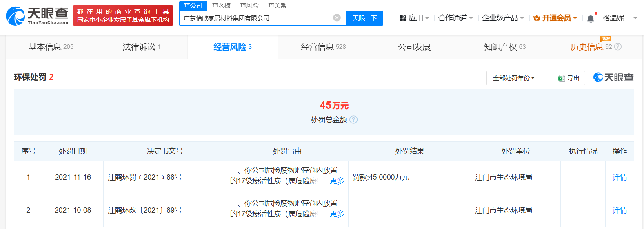The image size is (644, 229).
Task: Expand the 企业级产品 menu
Action: (503, 18)
